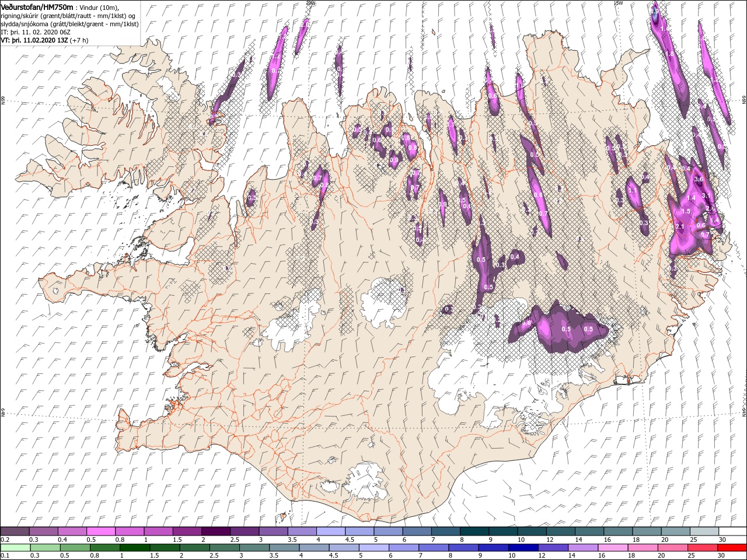Pick the upper legend swatch for 7–8
The image size is (747, 560).
445,531
